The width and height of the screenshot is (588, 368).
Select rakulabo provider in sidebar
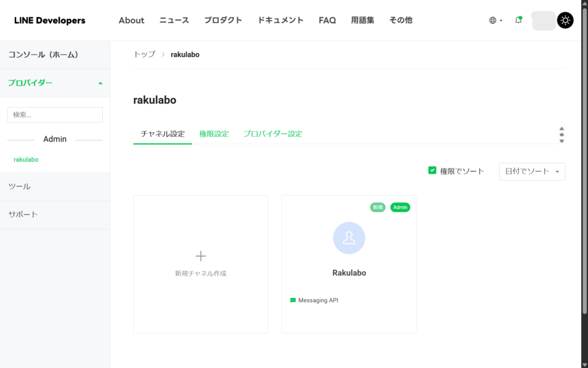(x=26, y=159)
